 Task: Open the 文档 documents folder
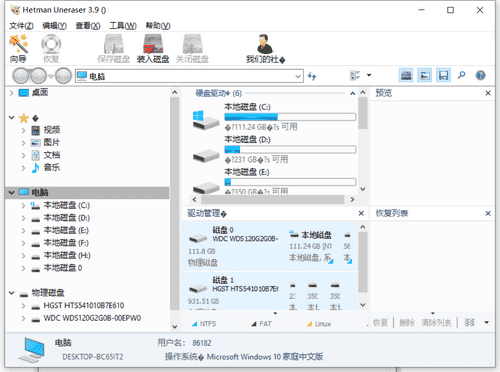[x=45, y=155]
